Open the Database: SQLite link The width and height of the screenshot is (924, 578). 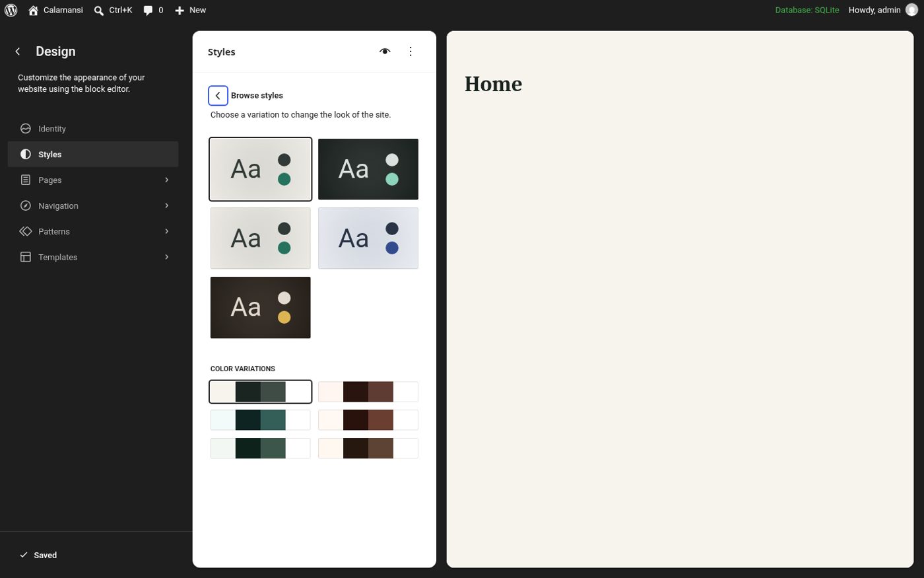[x=807, y=10]
